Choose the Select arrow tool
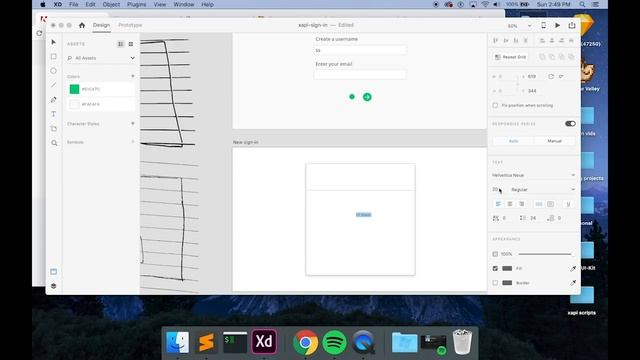640x360 pixels. coord(53,42)
